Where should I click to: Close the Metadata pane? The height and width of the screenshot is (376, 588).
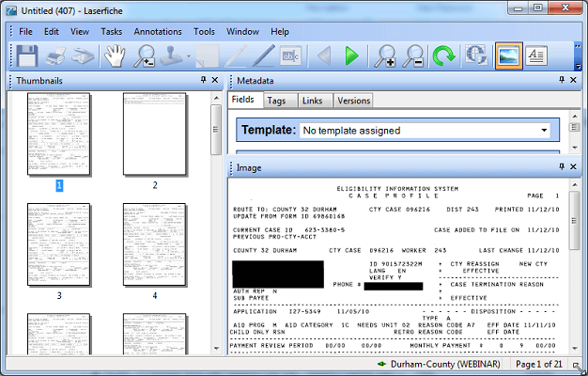[x=573, y=80]
